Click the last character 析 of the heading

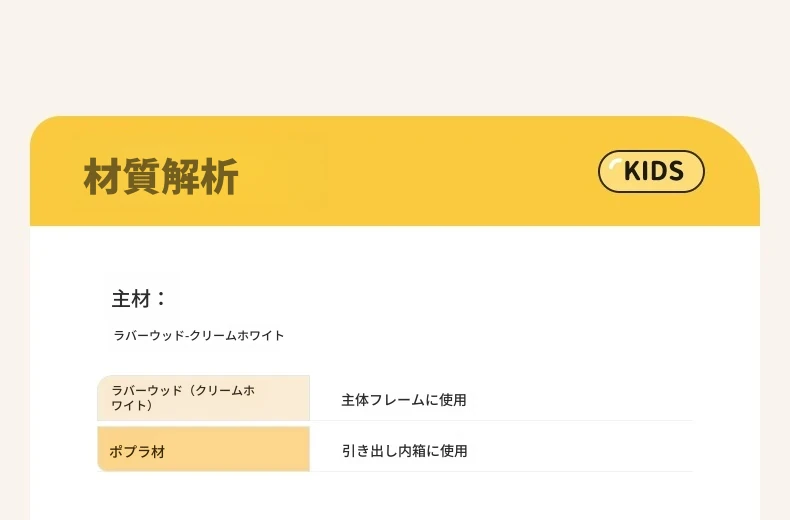pos(220,177)
